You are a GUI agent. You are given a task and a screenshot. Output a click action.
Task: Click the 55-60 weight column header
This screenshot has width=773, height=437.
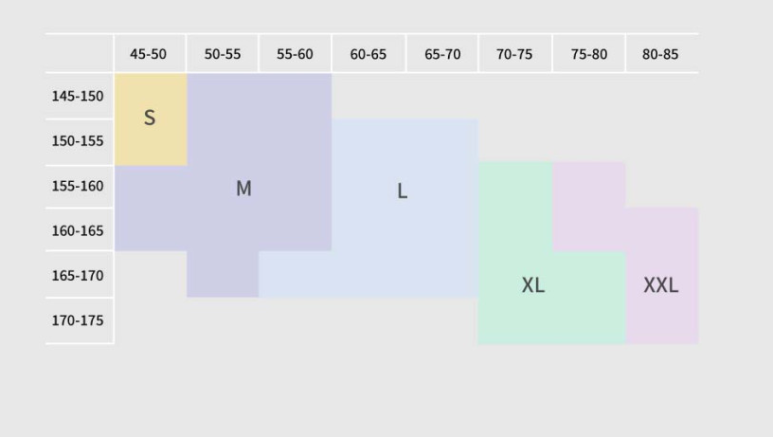pyautogui.click(x=295, y=54)
